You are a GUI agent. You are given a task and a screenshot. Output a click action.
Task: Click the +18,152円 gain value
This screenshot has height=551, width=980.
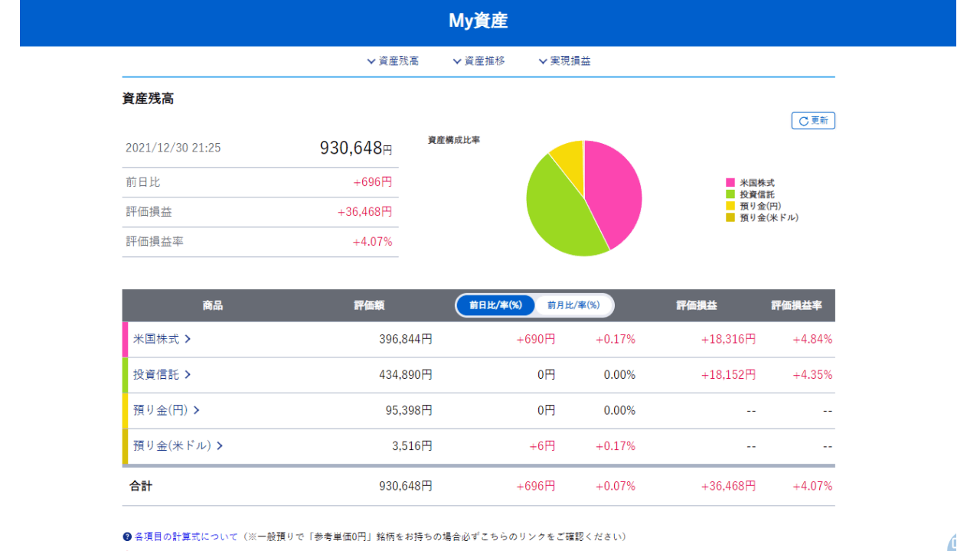click(x=728, y=375)
